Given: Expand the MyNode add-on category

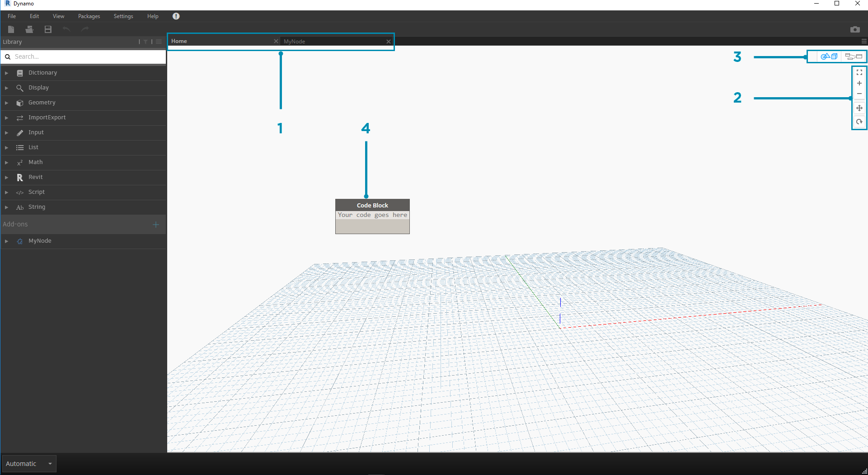Looking at the screenshot, I should [39, 241].
